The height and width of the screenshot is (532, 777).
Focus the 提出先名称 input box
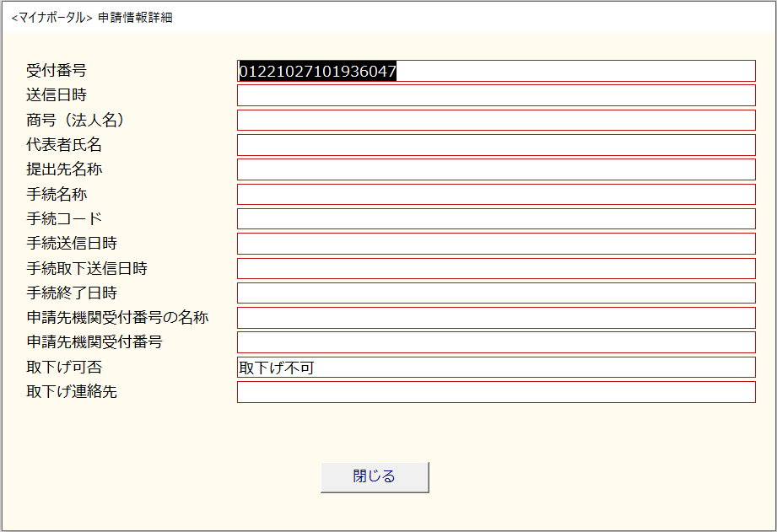[x=495, y=169]
